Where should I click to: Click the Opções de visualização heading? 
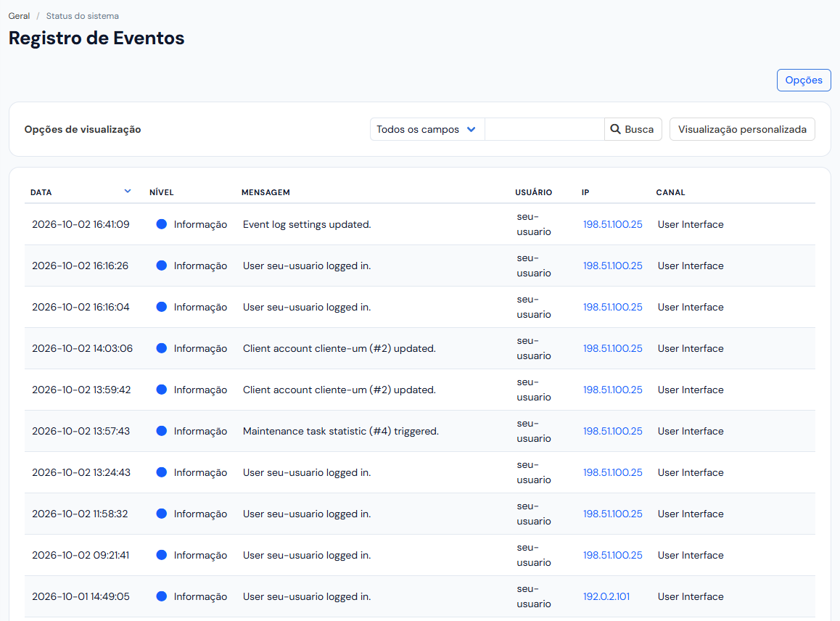tap(83, 129)
